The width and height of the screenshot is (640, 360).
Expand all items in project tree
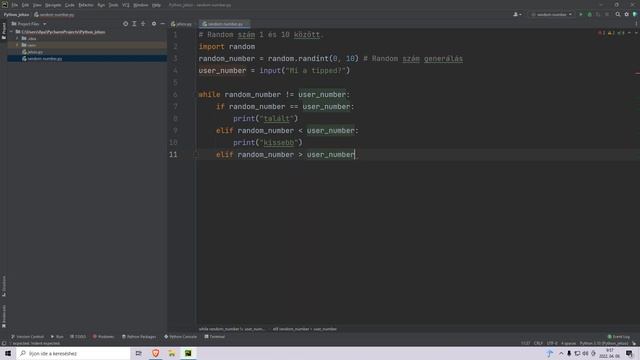[x=134, y=24]
